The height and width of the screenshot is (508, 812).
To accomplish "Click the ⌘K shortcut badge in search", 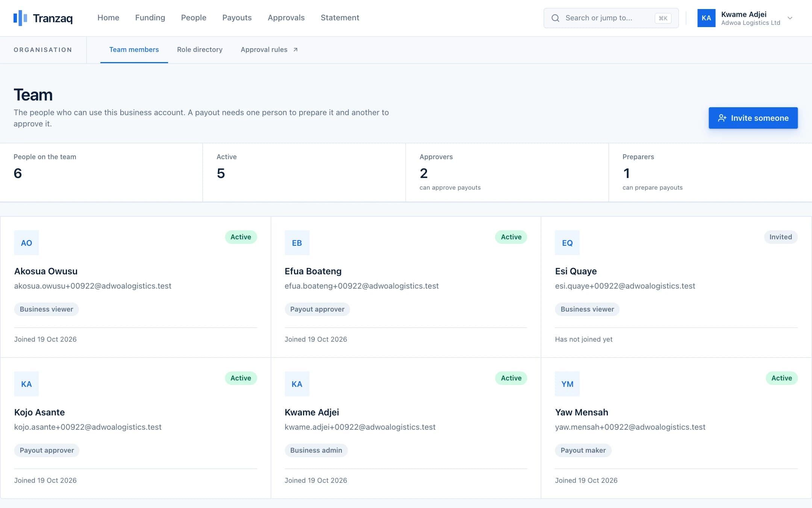I will [x=663, y=18].
